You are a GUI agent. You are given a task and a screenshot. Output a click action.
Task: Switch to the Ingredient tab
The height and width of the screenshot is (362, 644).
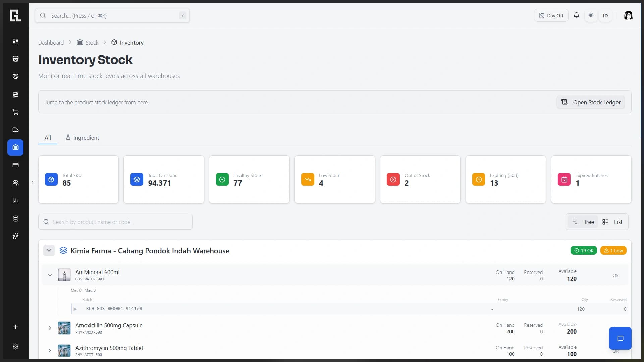[83, 138]
